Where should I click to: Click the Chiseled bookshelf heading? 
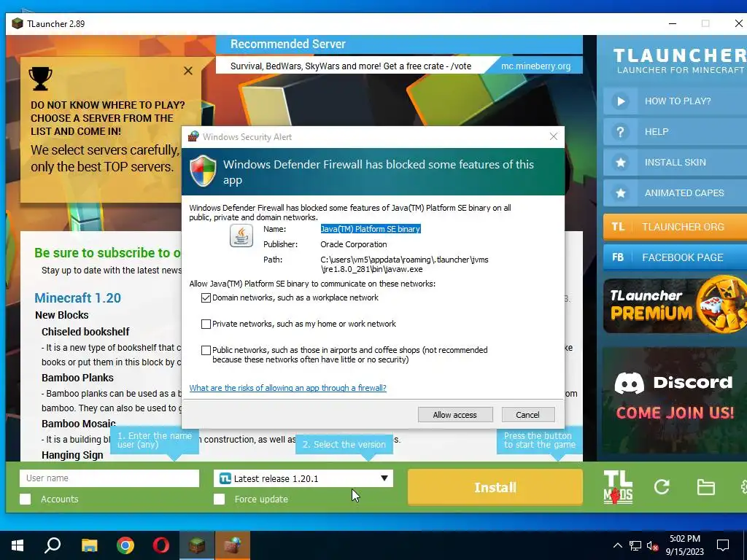pos(85,332)
